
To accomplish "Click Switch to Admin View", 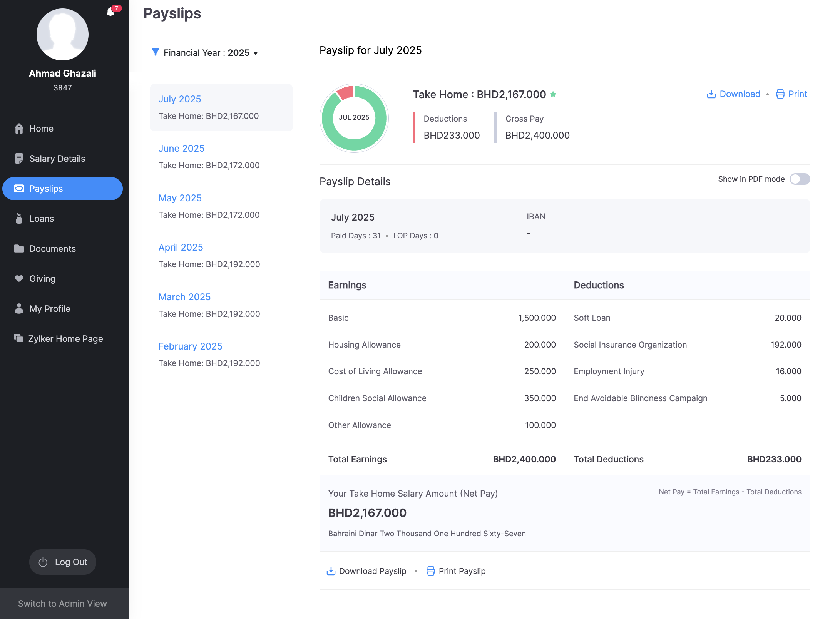I will pos(62,604).
